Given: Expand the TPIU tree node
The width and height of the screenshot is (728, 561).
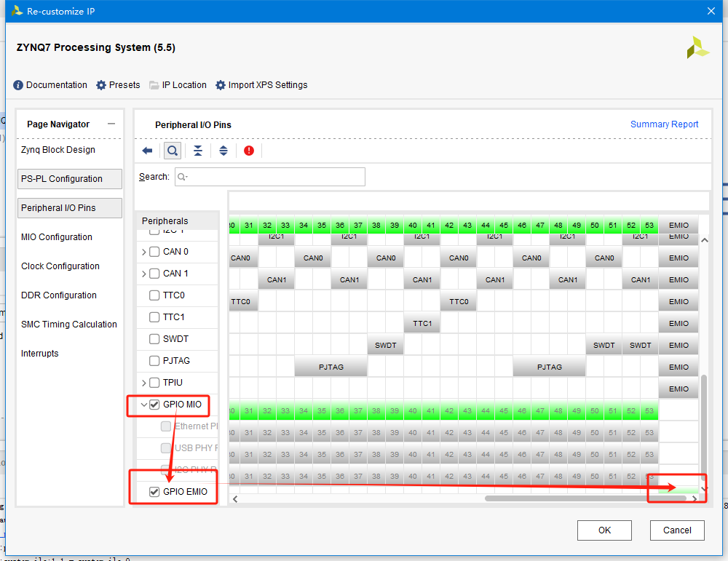Looking at the screenshot, I should [143, 383].
